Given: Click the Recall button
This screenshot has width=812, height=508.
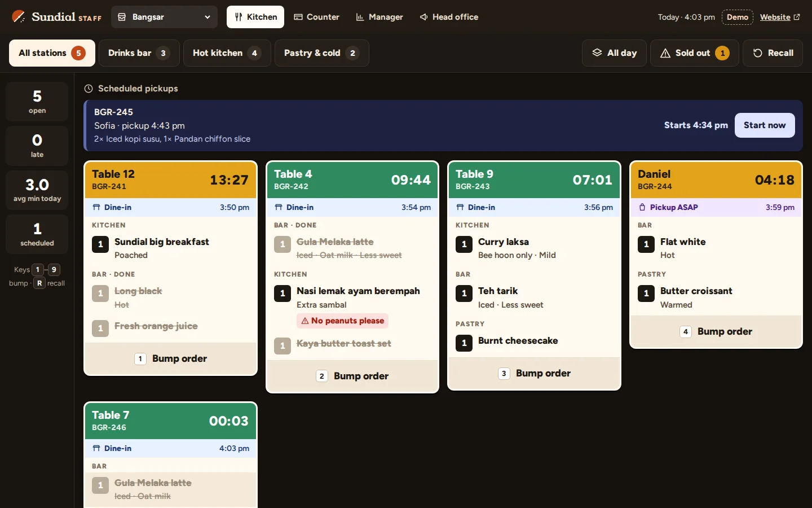Looking at the screenshot, I should tap(773, 53).
